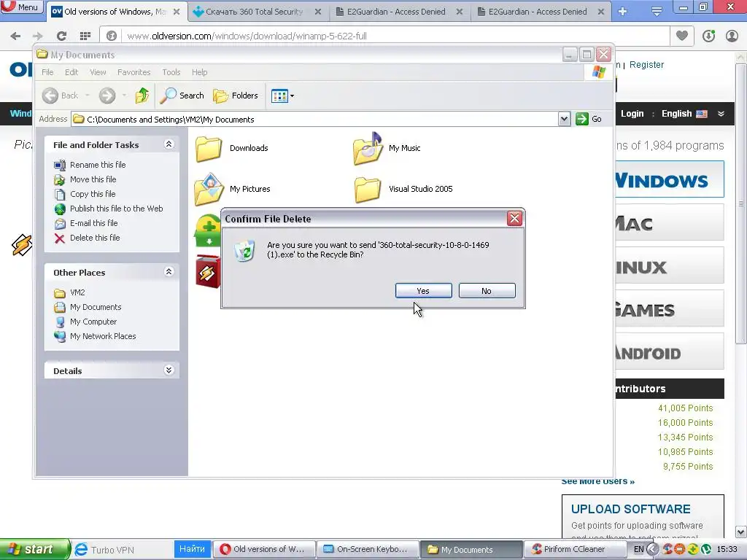Click Copy this file task
747x560 pixels.
(93, 194)
